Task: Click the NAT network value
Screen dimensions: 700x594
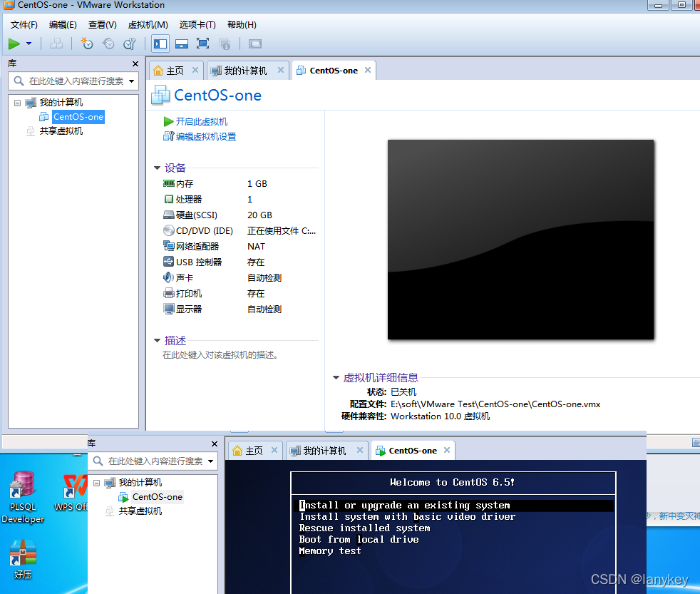Action: coord(256,247)
